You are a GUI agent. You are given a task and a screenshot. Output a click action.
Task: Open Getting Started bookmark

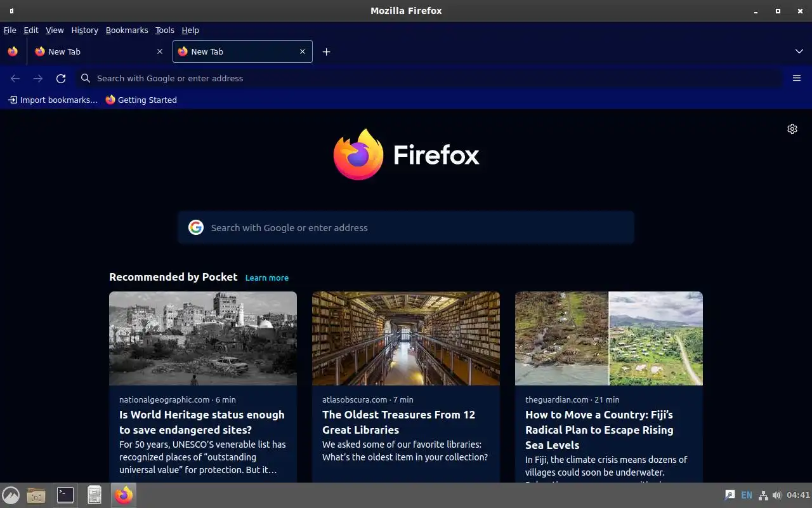point(141,100)
